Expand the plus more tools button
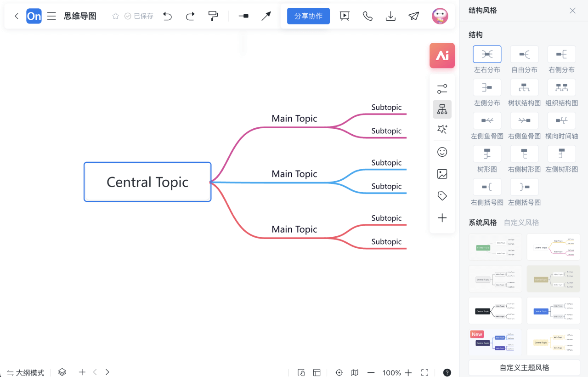Image resolution: width=588 pixels, height=377 pixels. pyautogui.click(x=442, y=218)
